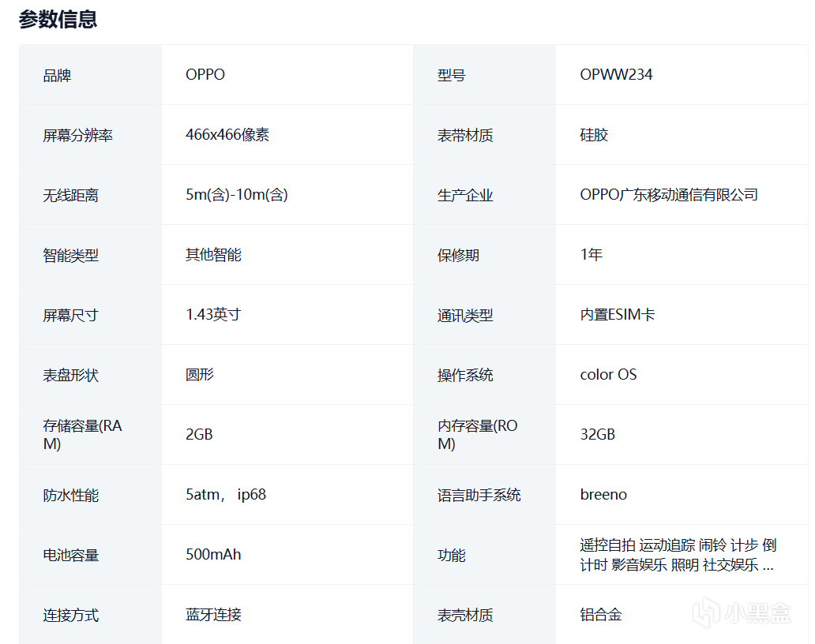The image size is (815, 644).
Task: Click the 其他智能 value
Action: (214, 255)
